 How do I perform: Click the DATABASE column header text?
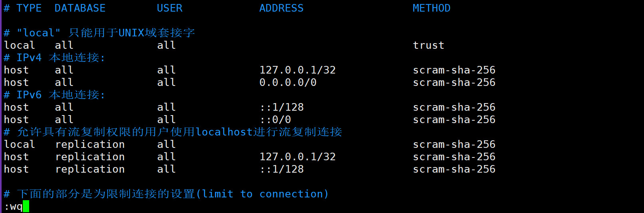(x=80, y=8)
